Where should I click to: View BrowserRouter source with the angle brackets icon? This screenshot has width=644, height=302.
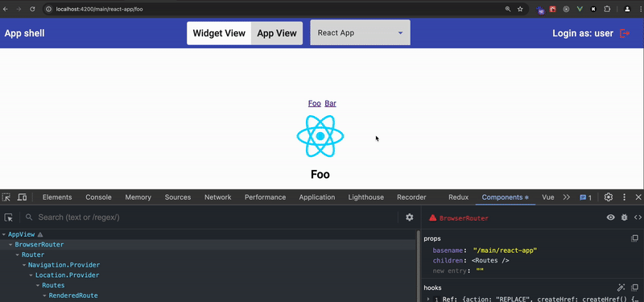tap(638, 217)
